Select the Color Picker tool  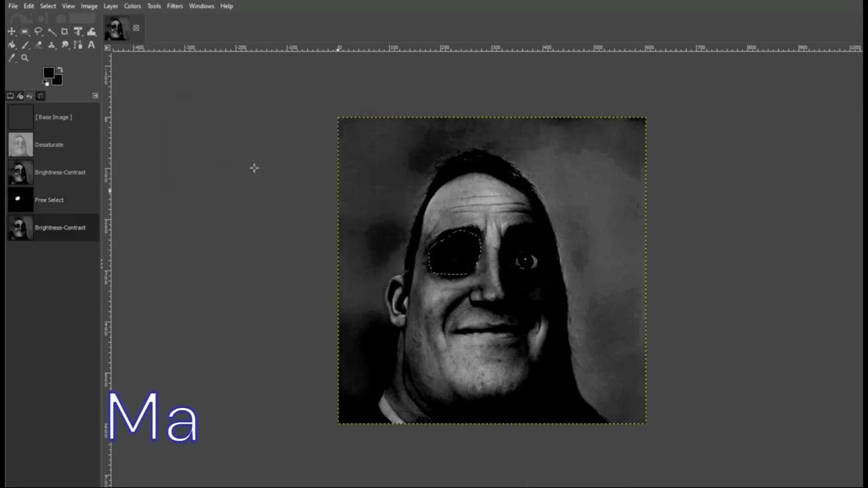point(12,58)
